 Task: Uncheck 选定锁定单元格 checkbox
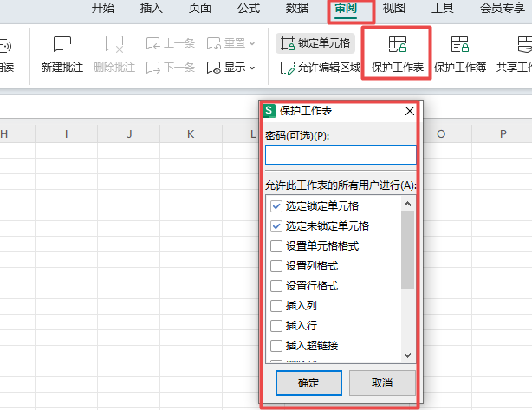[x=276, y=206]
